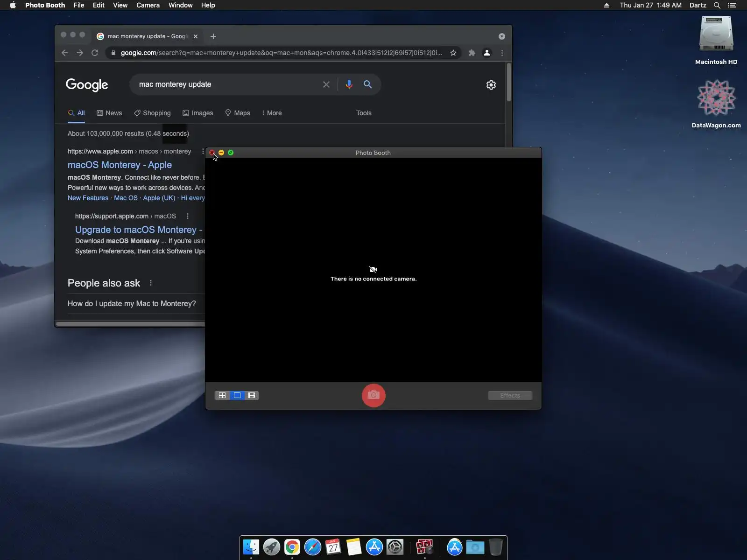The height and width of the screenshot is (560, 747).
Task: Open Launchpad from the Dock
Action: [x=272, y=547]
